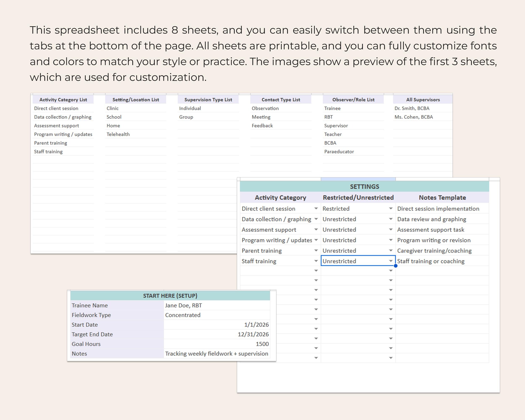Open dropdown for Direct client session category

(x=316, y=209)
